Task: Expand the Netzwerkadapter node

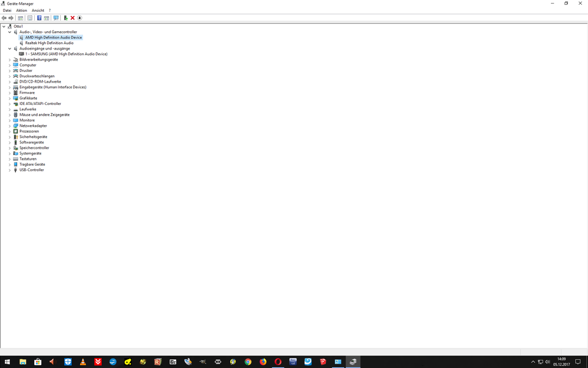Action: click(x=9, y=126)
